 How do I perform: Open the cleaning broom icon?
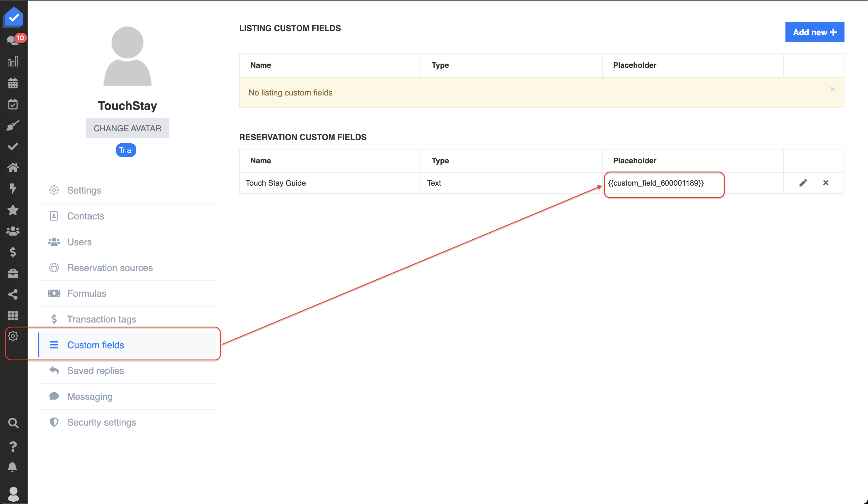click(x=13, y=125)
